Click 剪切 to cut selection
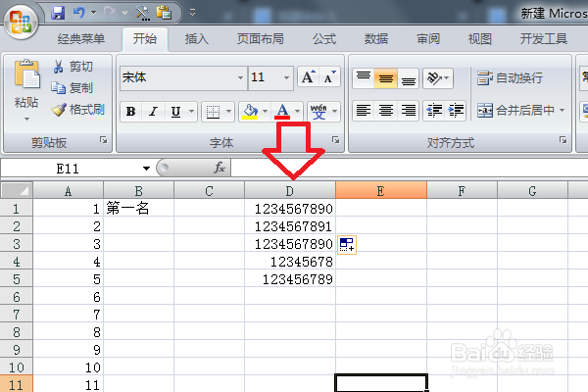The image size is (588, 392). [73, 67]
